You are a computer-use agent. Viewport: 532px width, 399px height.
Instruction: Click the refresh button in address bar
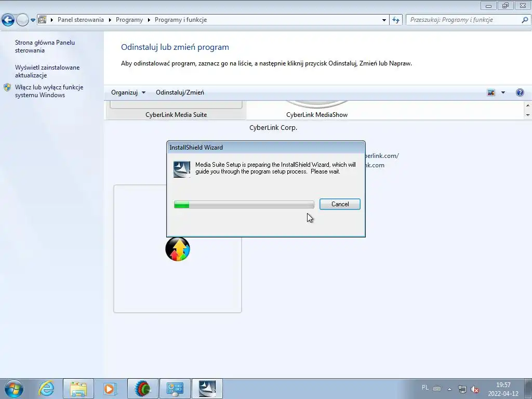click(x=396, y=20)
